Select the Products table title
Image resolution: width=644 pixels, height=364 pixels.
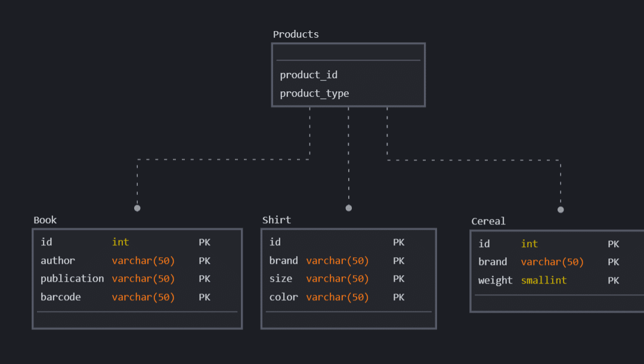tap(296, 35)
